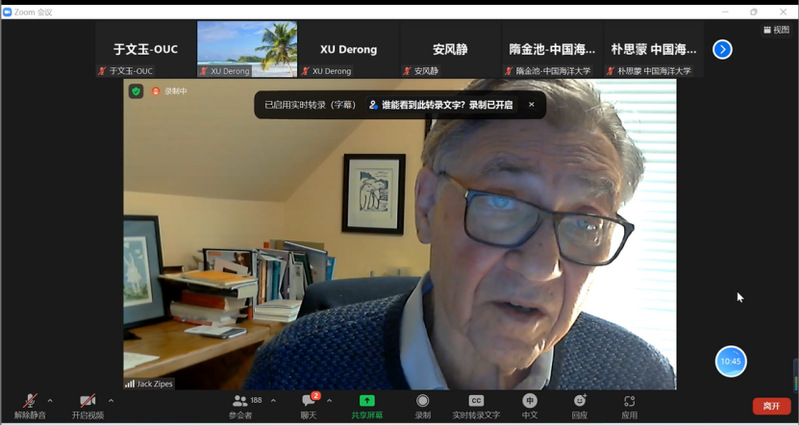The width and height of the screenshot is (799, 425).
Task: Click the 谁能看到此转录文字 link
Action: point(440,104)
